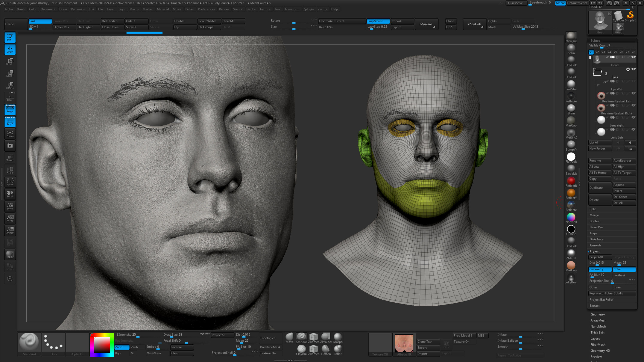This screenshot has width=644, height=362.
Task: Click the BPR render icon
Action: click(x=10, y=254)
